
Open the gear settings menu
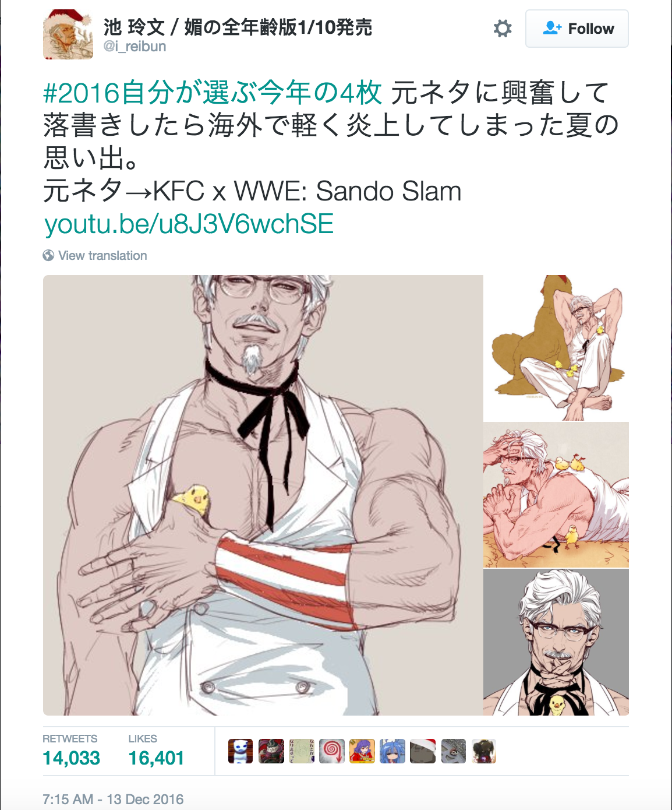503,28
